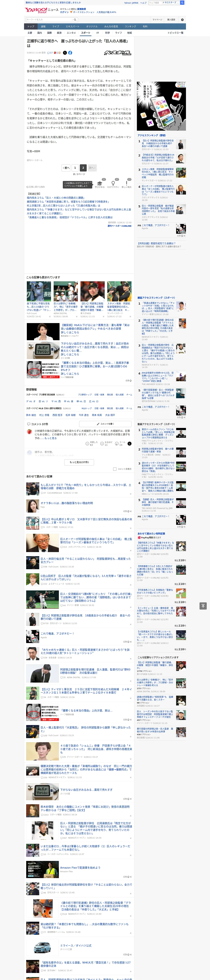Go to article page 1

pyautogui.click(x=75, y=168)
